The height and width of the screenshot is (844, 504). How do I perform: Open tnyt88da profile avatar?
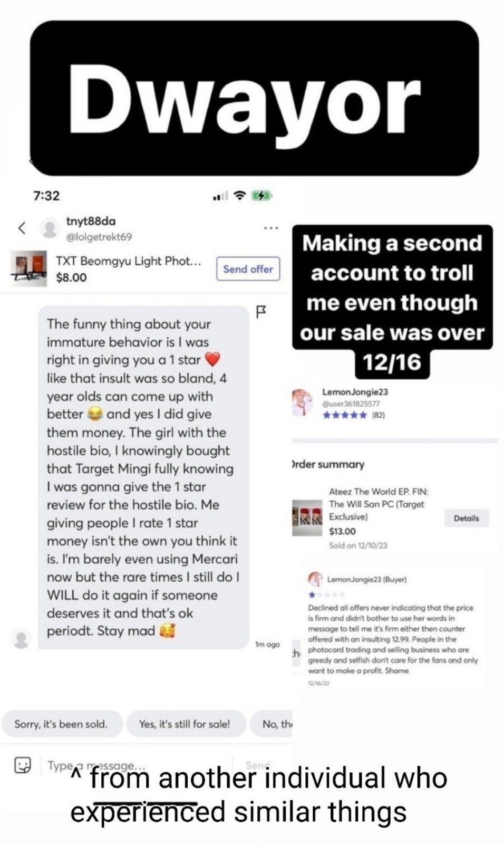point(50,228)
